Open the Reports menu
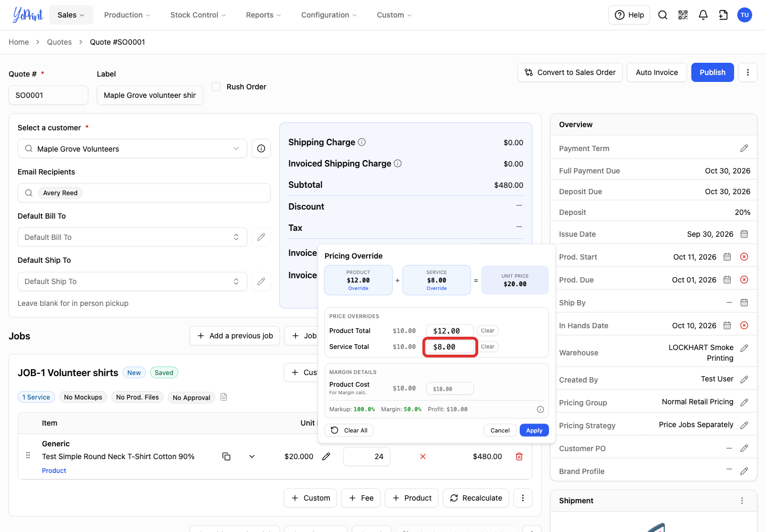Screen dimensions: 766x532 [263, 15]
